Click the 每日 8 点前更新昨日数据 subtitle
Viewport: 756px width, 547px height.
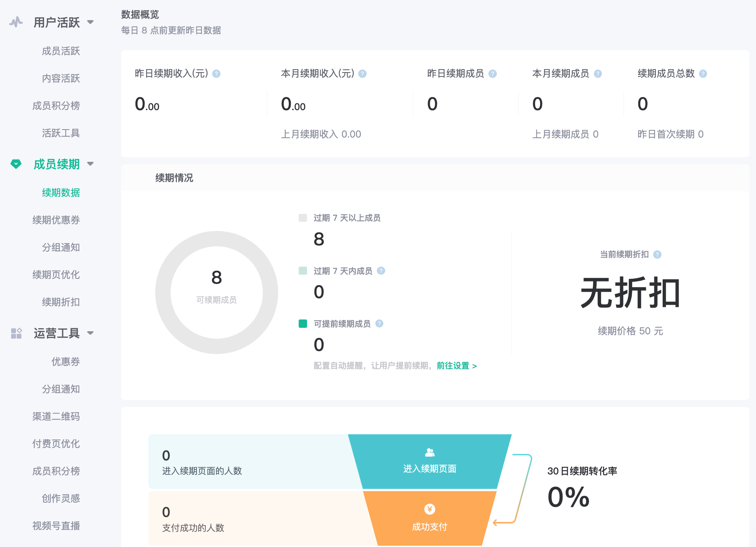point(171,30)
